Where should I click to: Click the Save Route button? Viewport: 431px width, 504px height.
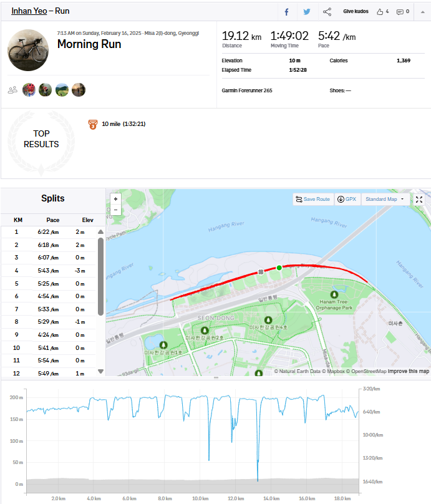click(312, 200)
